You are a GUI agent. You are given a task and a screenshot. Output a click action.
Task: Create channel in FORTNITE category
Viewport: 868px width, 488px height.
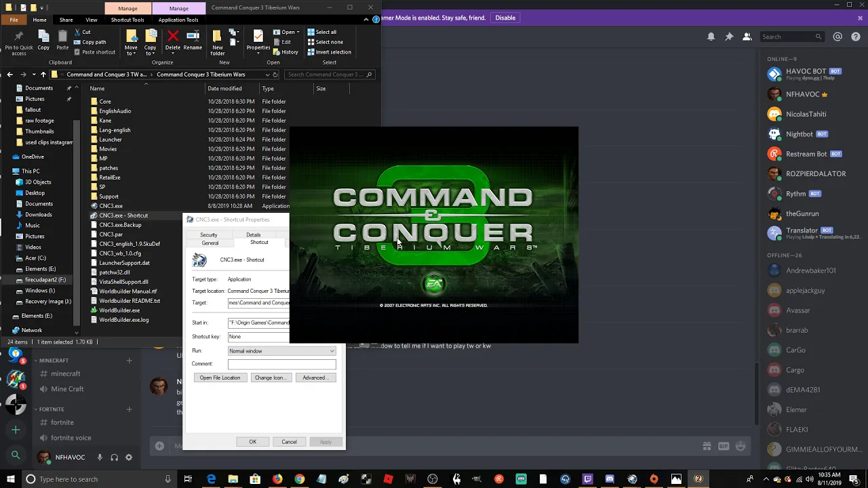point(129,409)
